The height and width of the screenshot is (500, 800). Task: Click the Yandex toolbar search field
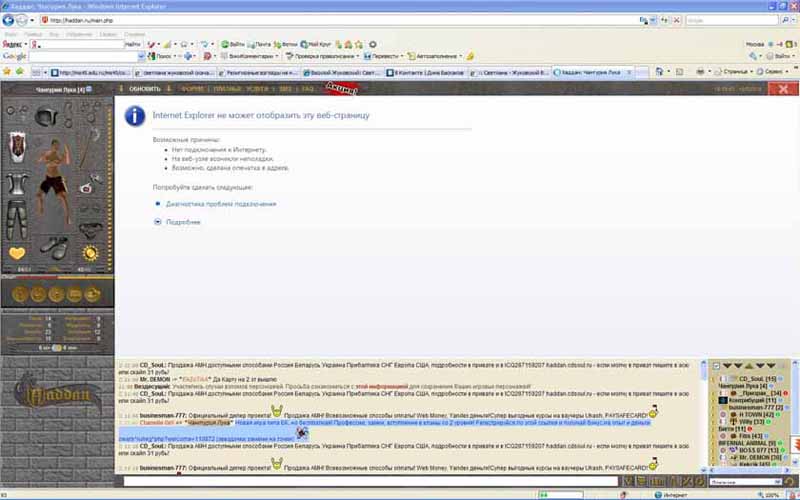click(x=77, y=44)
